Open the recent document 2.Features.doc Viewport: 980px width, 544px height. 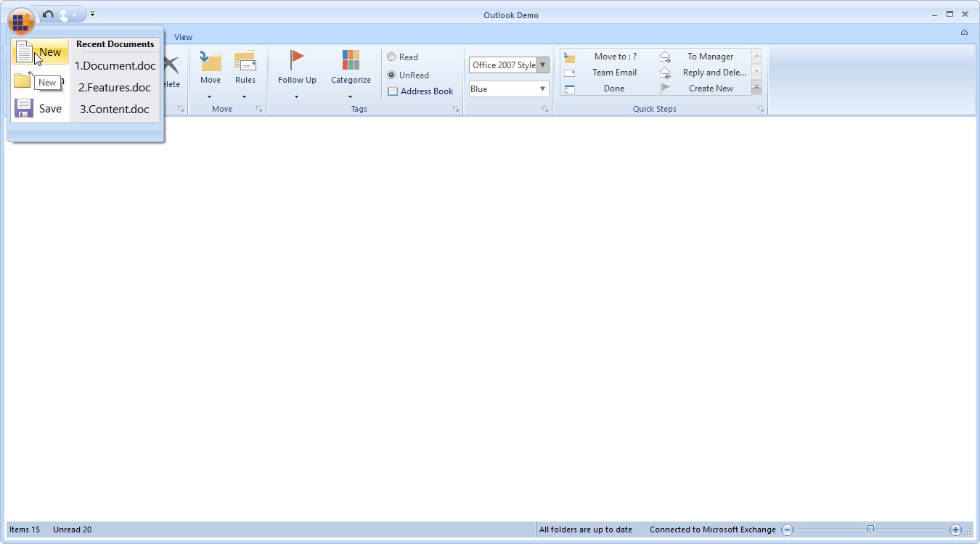tap(114, 87)
